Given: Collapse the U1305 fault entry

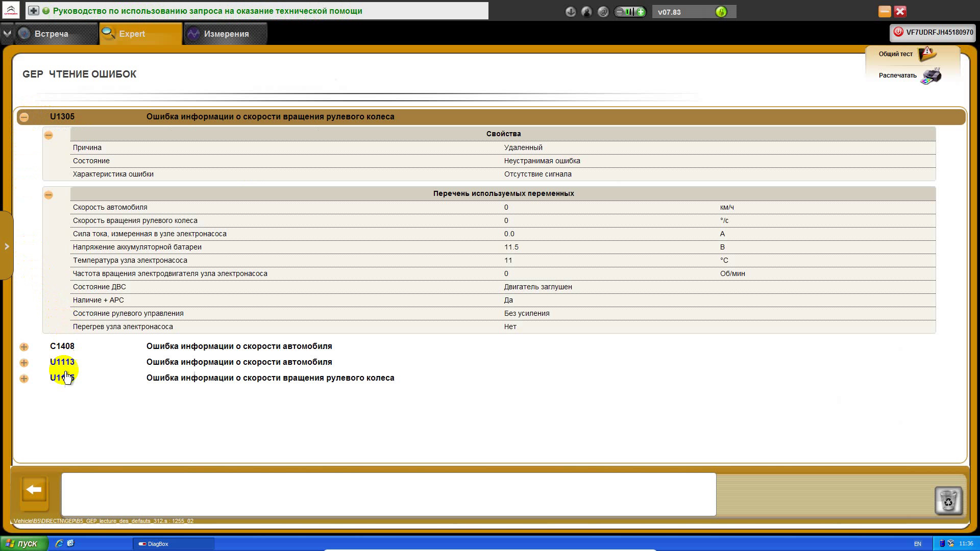Looking at the screenshot, I should pos(24,117).
